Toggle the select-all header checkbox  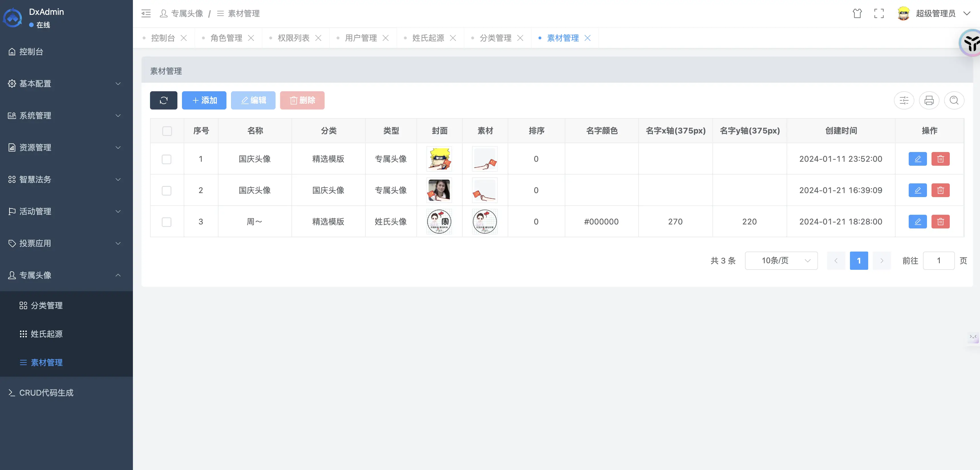[167, 131]
